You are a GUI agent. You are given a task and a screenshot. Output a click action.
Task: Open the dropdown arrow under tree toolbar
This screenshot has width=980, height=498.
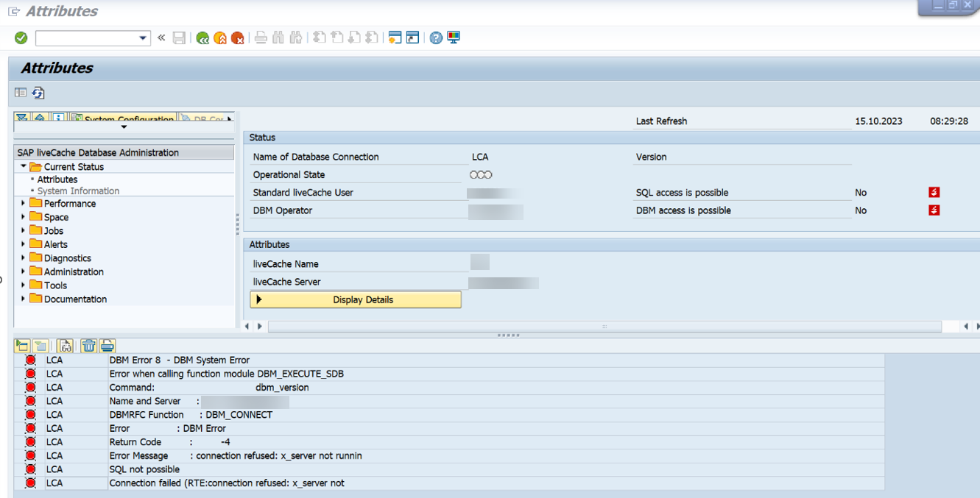(x=124, y=127)
